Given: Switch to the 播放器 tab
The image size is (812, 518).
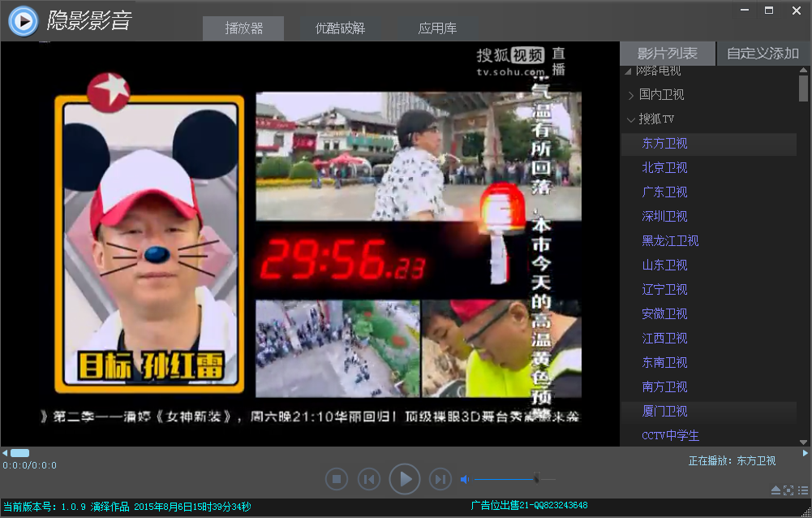Looking at the screenshot, I should tap(243, 28).
